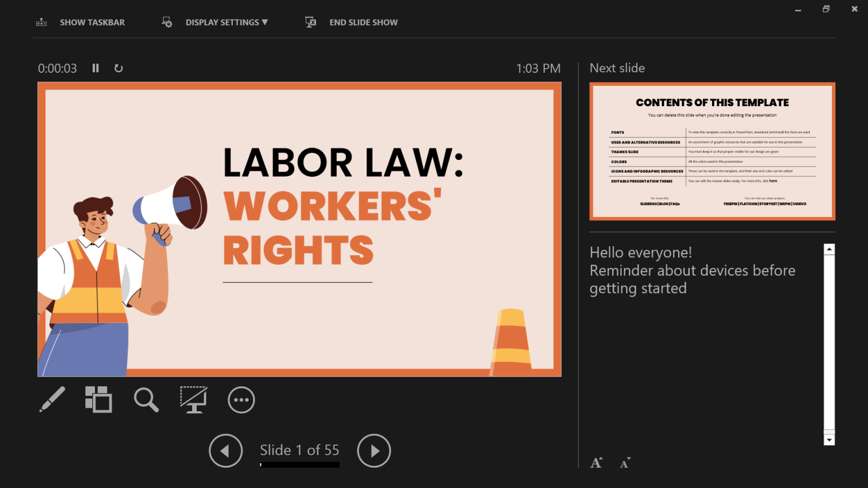Shrink the speaker notes text
The image size is (868, 488).
pyautogui.click(x=624, y=463)
